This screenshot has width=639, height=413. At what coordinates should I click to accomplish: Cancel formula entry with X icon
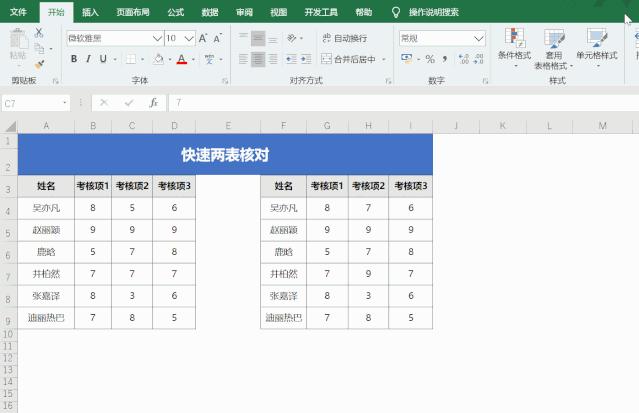pyautogui.click(x=104, y=103)
